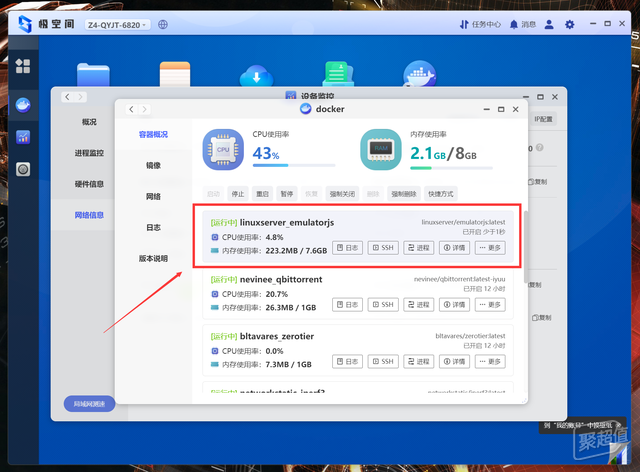
Task: Click the CPU 43% usage progress bar
Action: (294, 165)
